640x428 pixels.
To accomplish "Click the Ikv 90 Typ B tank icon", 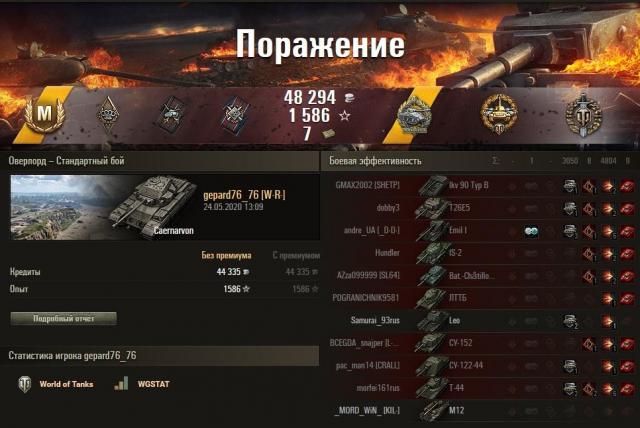I will [432, 186].
